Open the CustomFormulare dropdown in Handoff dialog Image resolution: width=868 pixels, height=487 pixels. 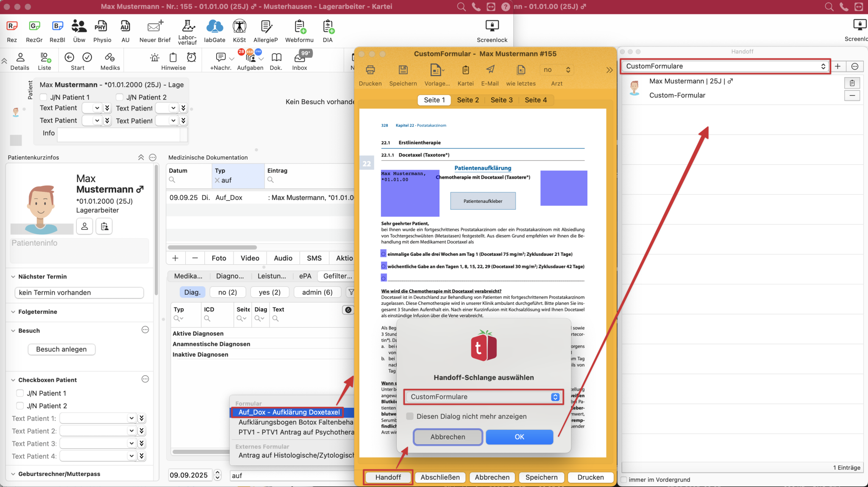coord(484,397)
